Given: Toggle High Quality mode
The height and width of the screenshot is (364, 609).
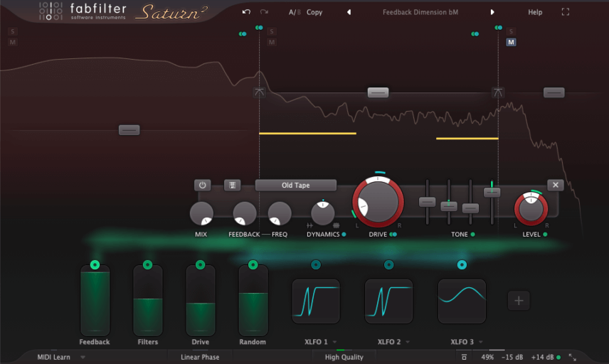Looking at the screenshot, I should [344, 357].
